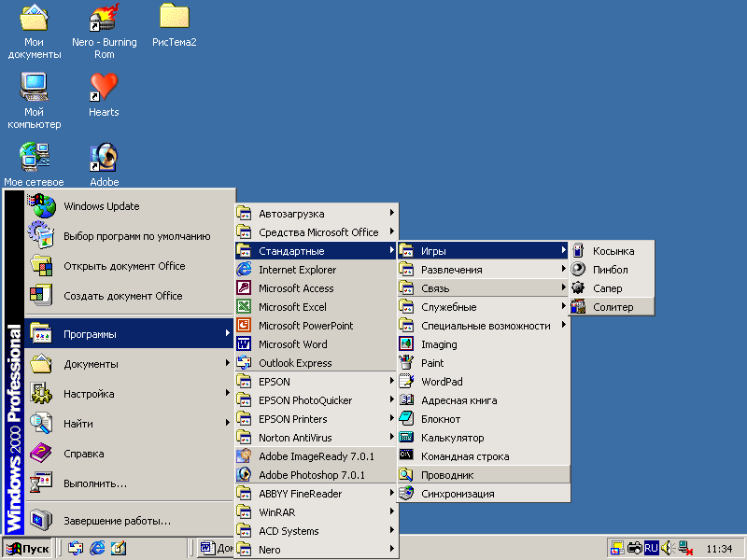The height and width of the screenshot is (560, 747).
Task: Click the Адресная книга icon
Action: tap(406, 400)
